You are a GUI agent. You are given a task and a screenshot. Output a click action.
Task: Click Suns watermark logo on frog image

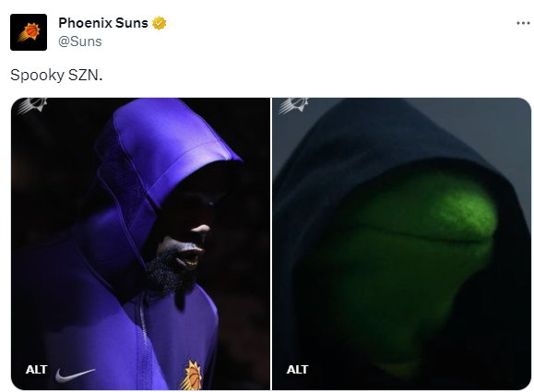pos(294,105)
